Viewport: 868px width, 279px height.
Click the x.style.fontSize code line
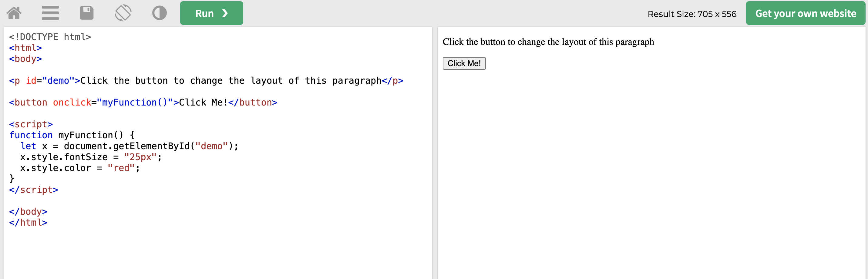click(x=91, y=157)
